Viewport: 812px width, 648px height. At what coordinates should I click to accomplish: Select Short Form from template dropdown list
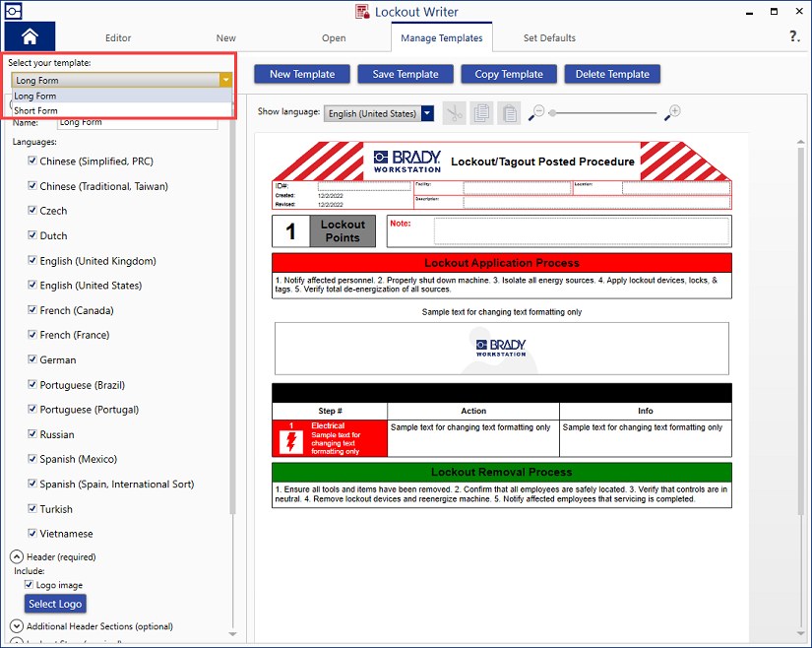(x=36, y=111)
